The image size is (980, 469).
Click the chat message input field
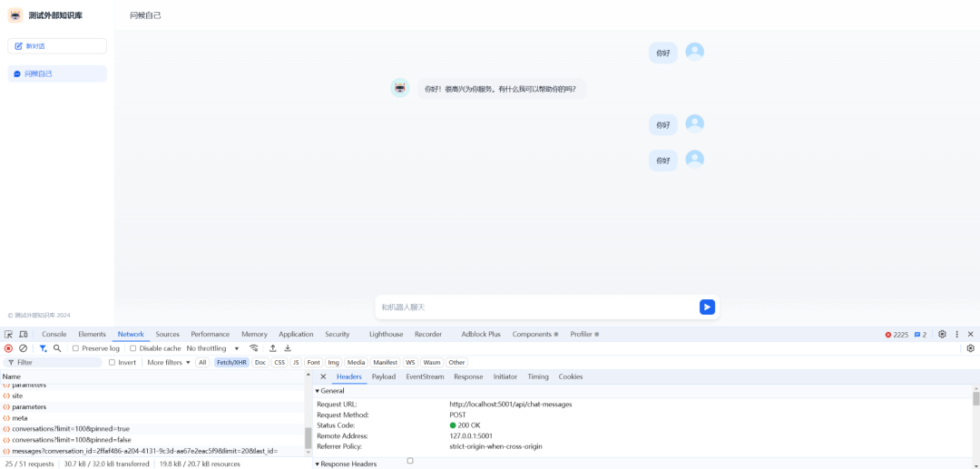(537, 308)
